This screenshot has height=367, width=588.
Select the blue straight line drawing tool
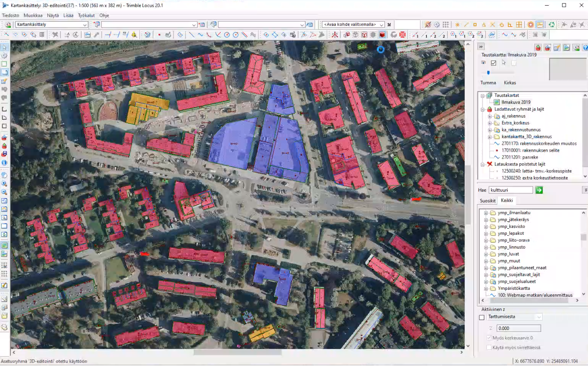[191, 35]
